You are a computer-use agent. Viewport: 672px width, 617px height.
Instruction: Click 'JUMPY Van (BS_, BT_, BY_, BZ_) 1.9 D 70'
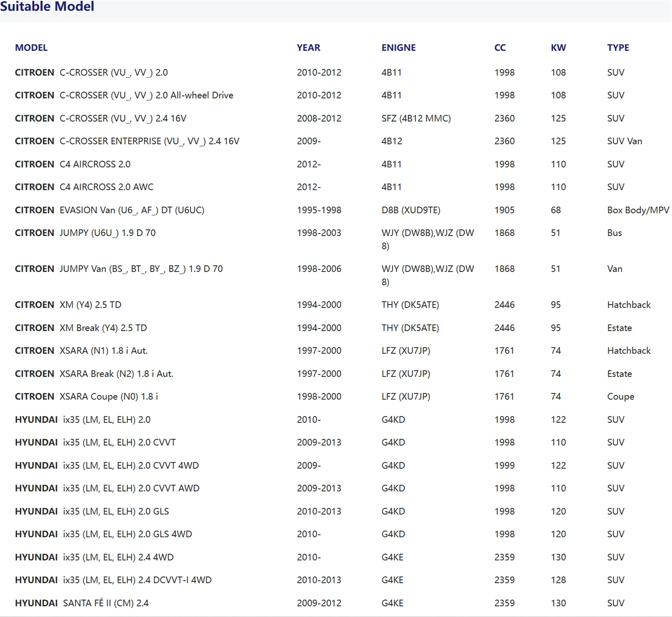pos(141,269)
